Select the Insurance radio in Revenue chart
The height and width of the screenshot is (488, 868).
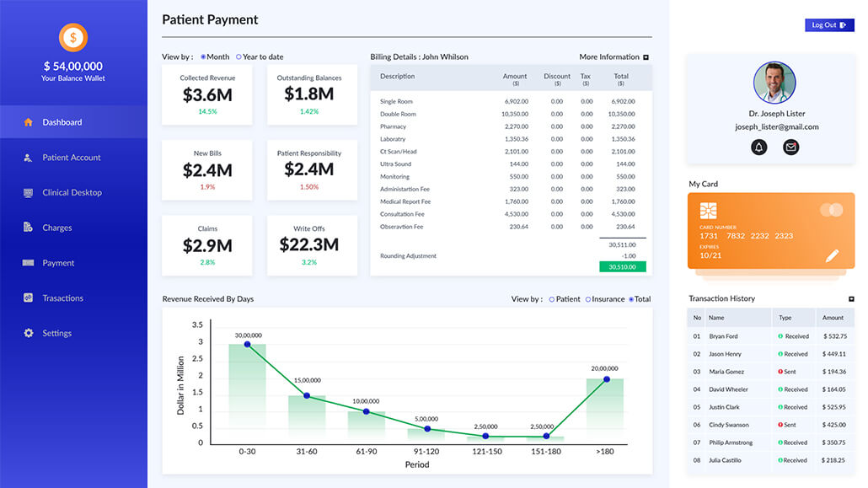coord(587,298)
